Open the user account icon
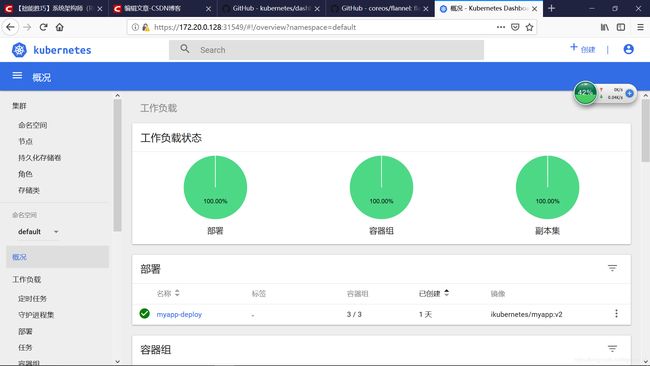The image size is (650, 366). point(628,49)
